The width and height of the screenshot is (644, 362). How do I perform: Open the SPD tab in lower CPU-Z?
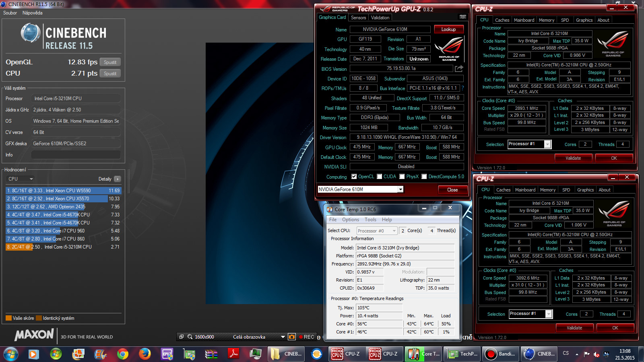click(x=566, y=190)
